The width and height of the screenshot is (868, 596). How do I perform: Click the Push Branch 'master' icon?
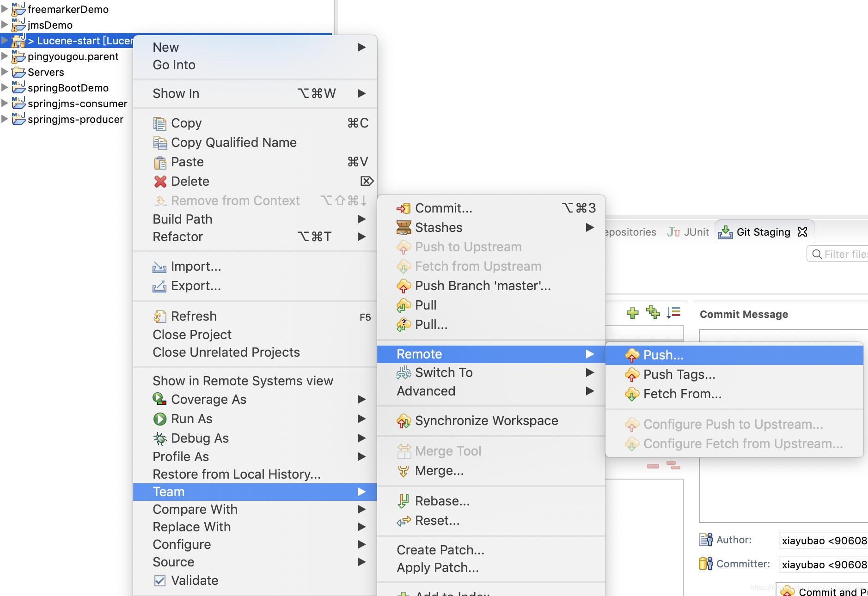[x=403, y=286]
